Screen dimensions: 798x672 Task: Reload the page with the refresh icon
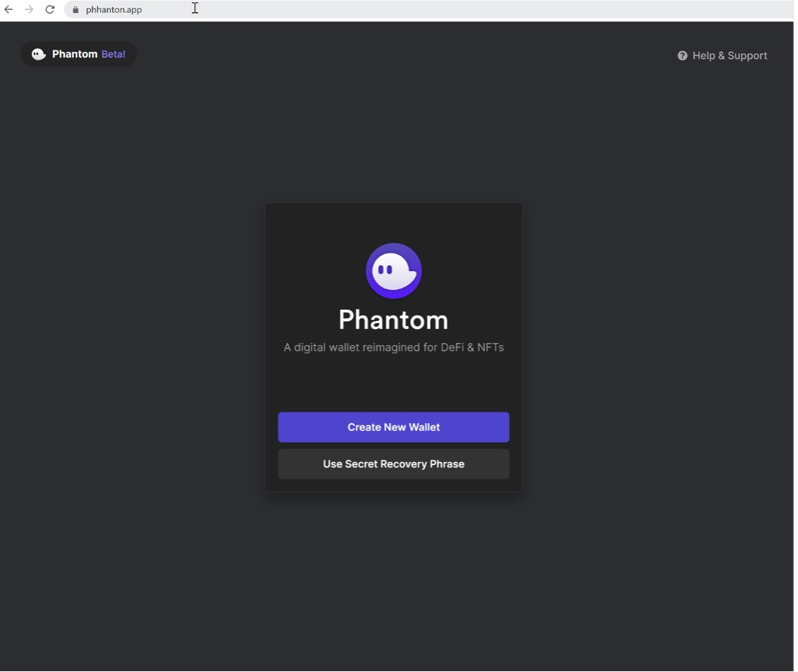[50, 10]
